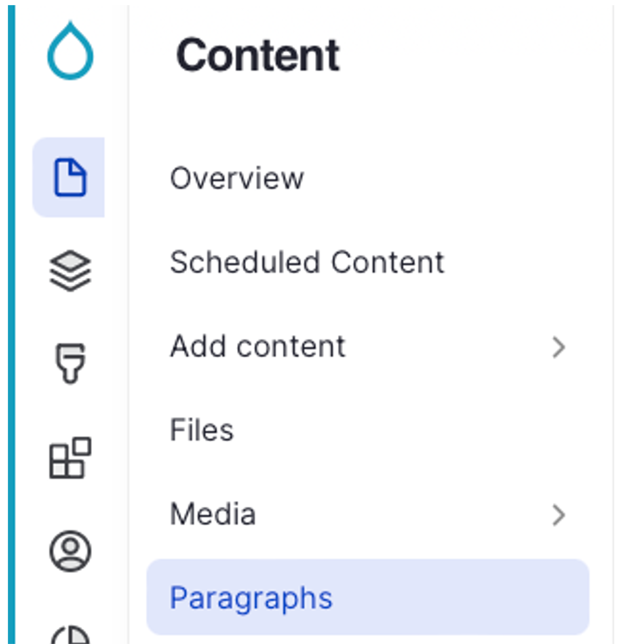
Task: Open the Appearance paintbrush icon
Action: pos(70,363)
